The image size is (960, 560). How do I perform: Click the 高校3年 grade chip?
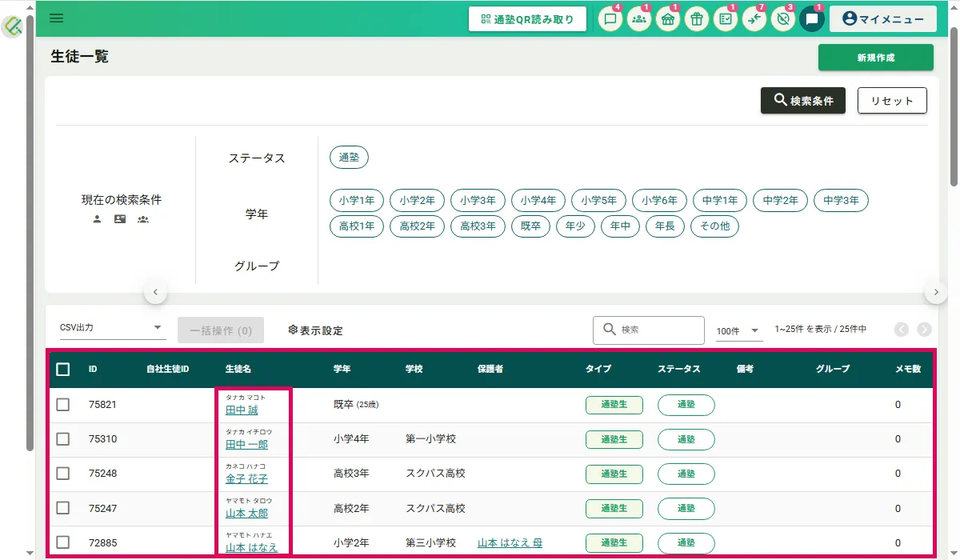pos(478,226)
